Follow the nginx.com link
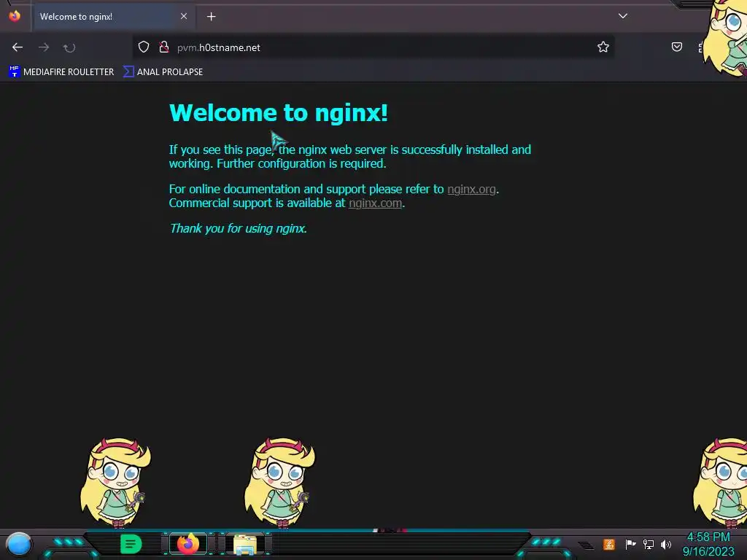Screen dimensions: 747x560 (x=375, y=203)
